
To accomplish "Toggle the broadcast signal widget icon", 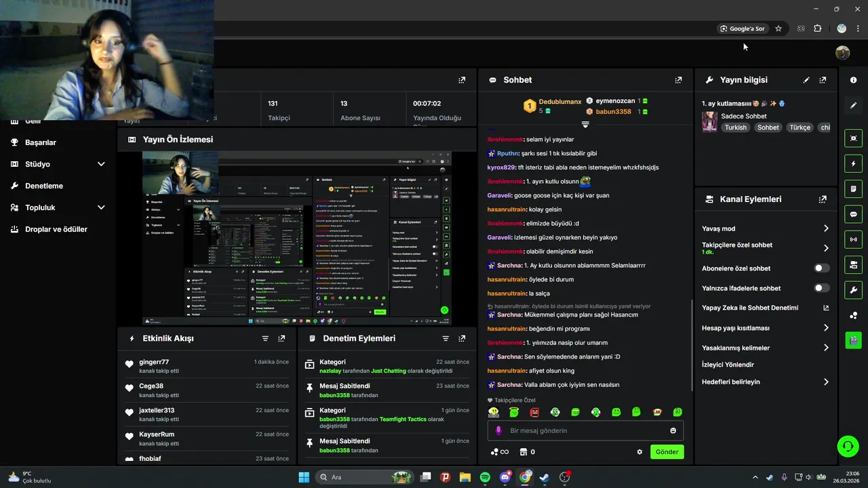I will pyautogui.click(x=853, y=239).
